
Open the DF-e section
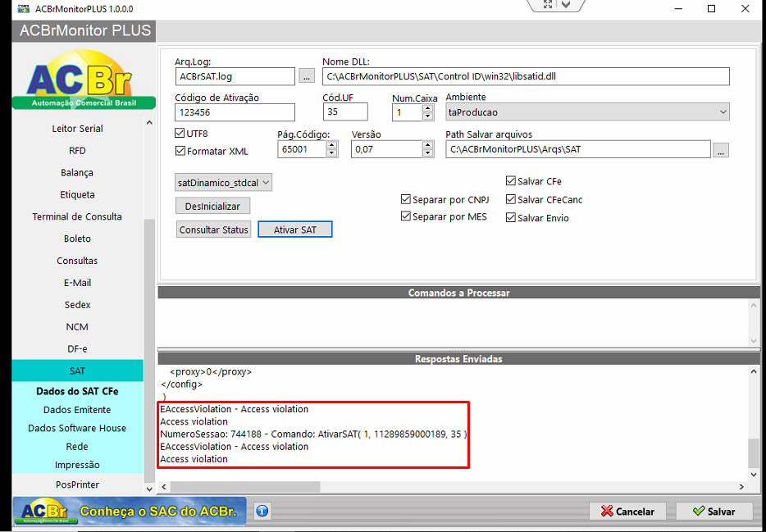click(x=77, y=348)
